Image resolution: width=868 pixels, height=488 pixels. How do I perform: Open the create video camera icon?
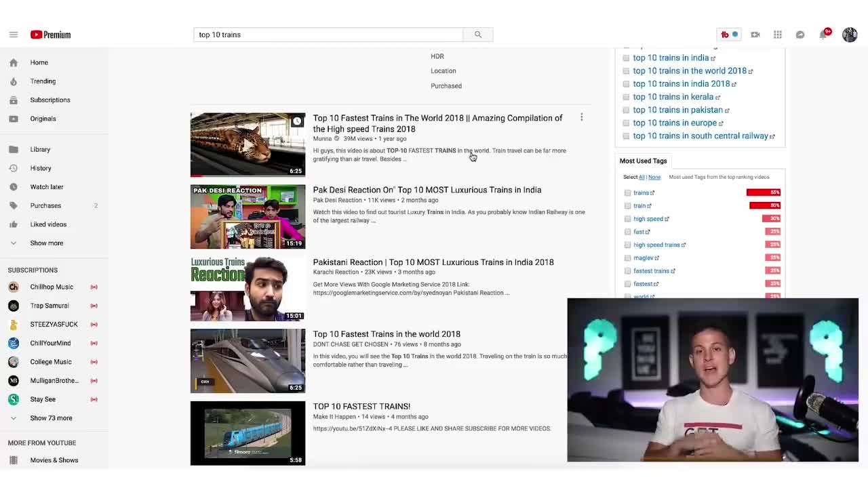755,35
